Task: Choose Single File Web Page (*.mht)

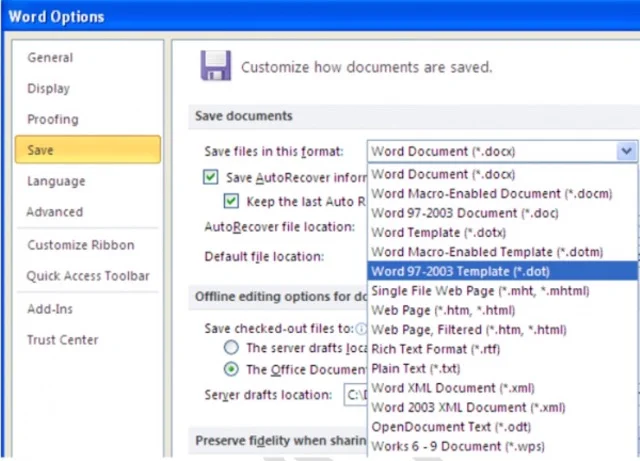Action: tap(502, 291)
